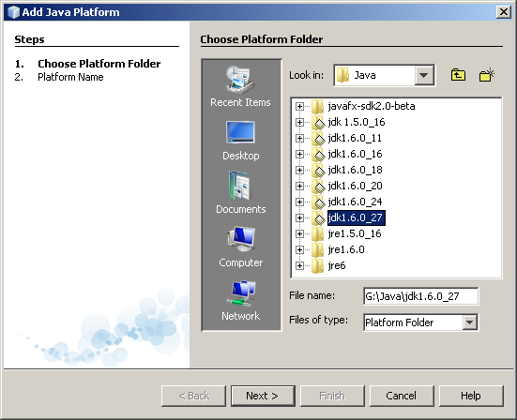517x420 pixels.
Task: Click the jdk1.6.0_18 platform folder icon
Action: pos(318,170)
